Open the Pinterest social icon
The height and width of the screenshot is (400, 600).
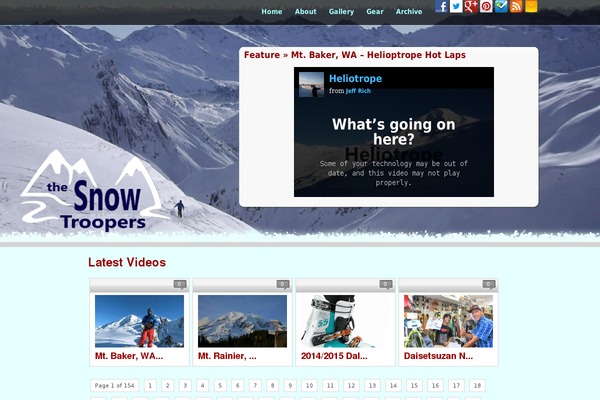point(486,6)
